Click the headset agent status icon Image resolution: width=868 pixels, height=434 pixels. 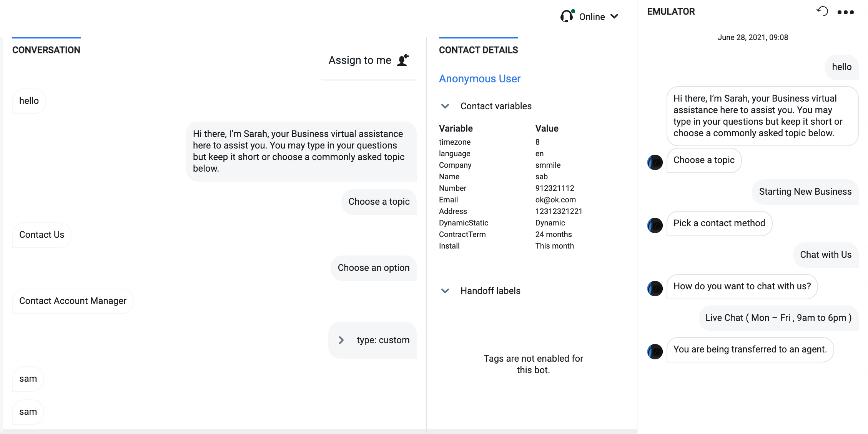point(567,17)
